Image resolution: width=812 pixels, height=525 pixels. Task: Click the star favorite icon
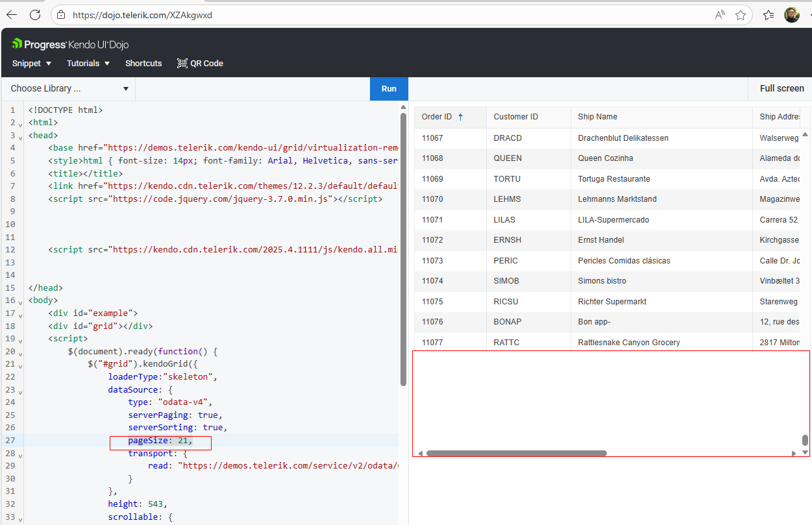point(741,15)
